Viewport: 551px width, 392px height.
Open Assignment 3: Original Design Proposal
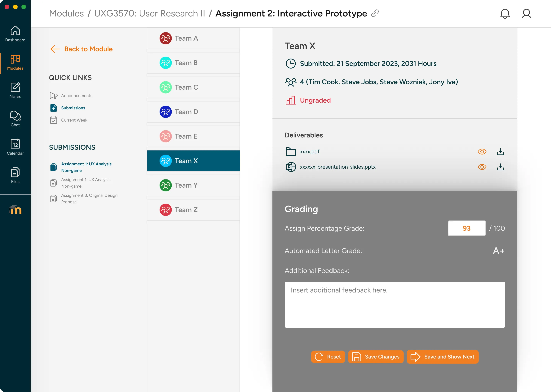89,198
